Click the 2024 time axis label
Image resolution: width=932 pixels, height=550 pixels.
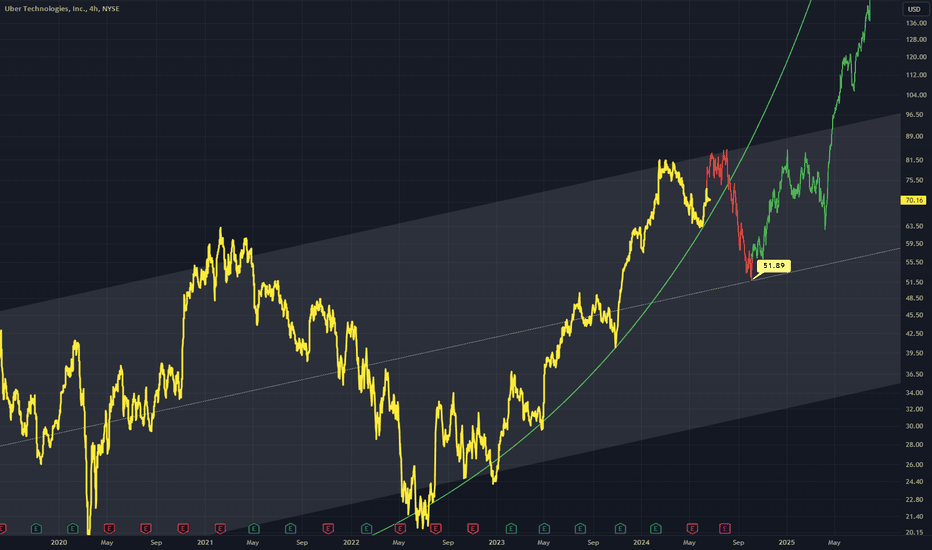click(x=641, y=542)
